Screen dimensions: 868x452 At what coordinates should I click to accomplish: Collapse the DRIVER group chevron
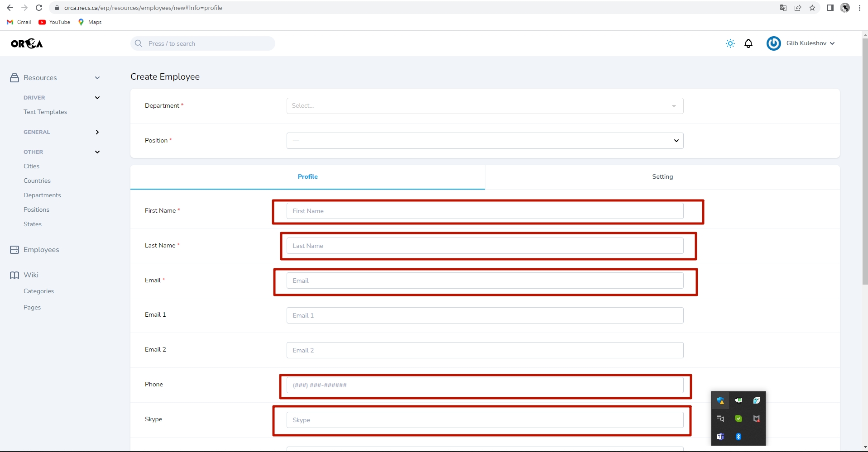pos(97,98)
